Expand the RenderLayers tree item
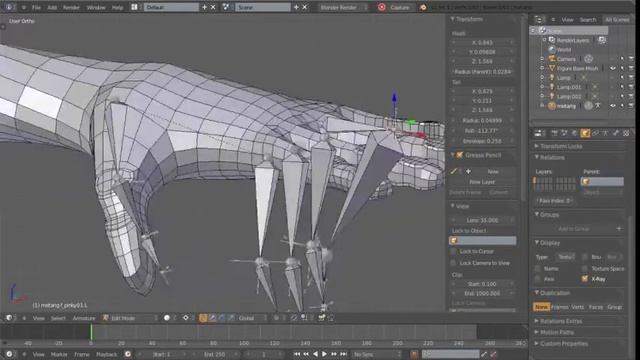This screenshot has width=640, height=360. click(544, 40)
